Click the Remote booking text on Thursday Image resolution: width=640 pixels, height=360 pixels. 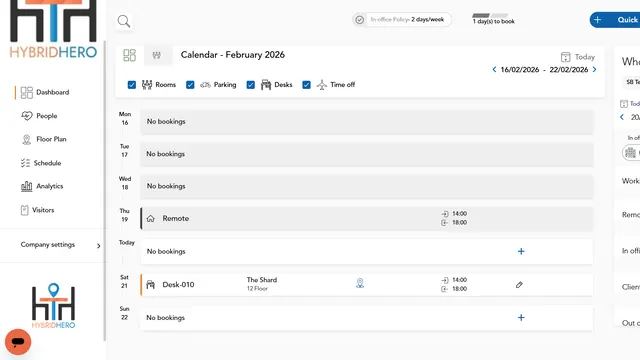click(x=176, y=218)
